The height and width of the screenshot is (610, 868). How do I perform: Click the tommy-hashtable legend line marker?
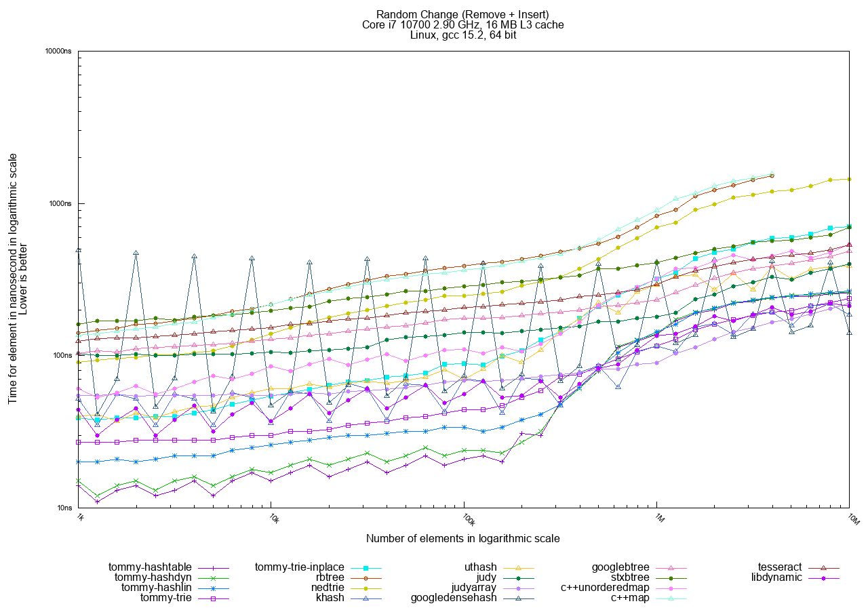coord(213,567)
